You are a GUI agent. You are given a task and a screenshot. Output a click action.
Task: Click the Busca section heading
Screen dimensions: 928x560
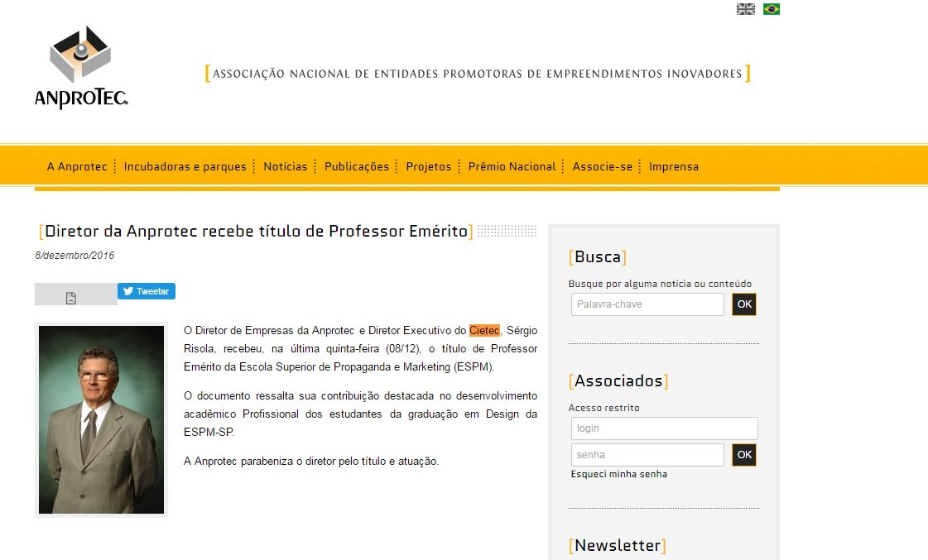598,257
